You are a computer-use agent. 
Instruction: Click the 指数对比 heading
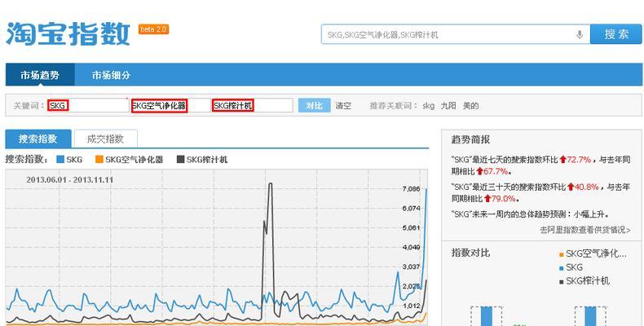click(470, 253)
